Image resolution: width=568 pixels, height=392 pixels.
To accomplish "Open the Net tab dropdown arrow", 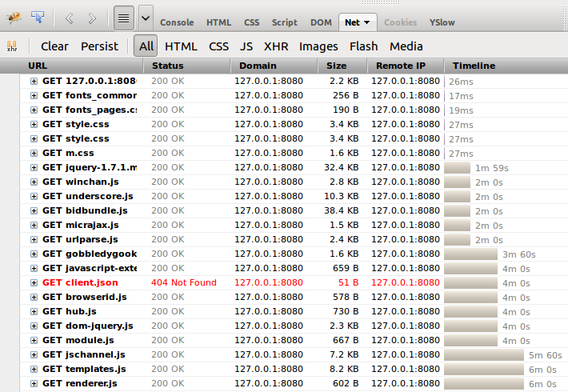I will pyautogui.click(x=367, y=22).
